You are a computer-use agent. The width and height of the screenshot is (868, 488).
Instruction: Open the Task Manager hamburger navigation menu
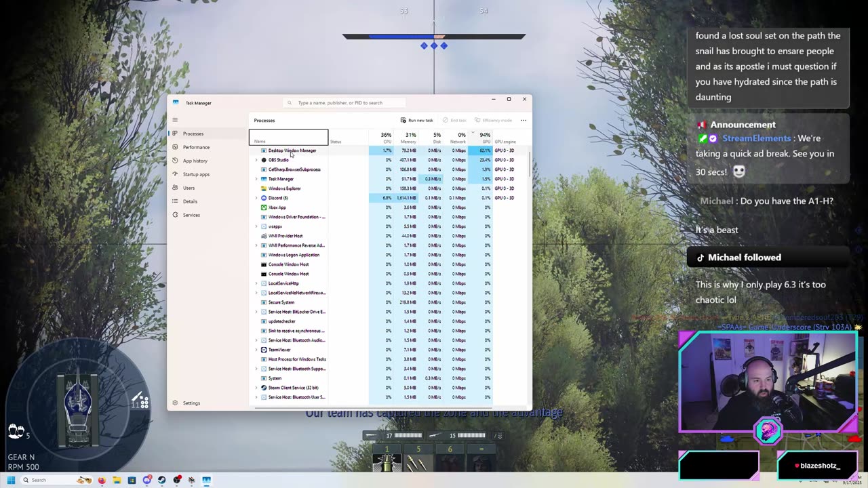point(175,120)
